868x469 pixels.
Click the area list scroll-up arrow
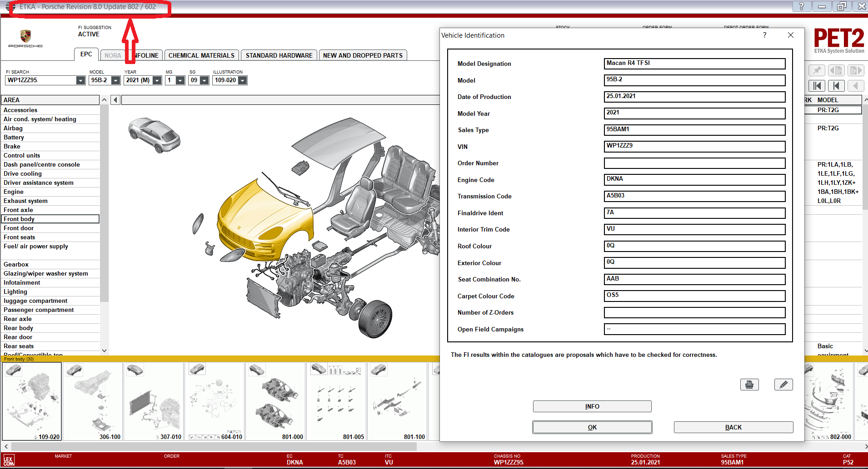tap(104, 100)
